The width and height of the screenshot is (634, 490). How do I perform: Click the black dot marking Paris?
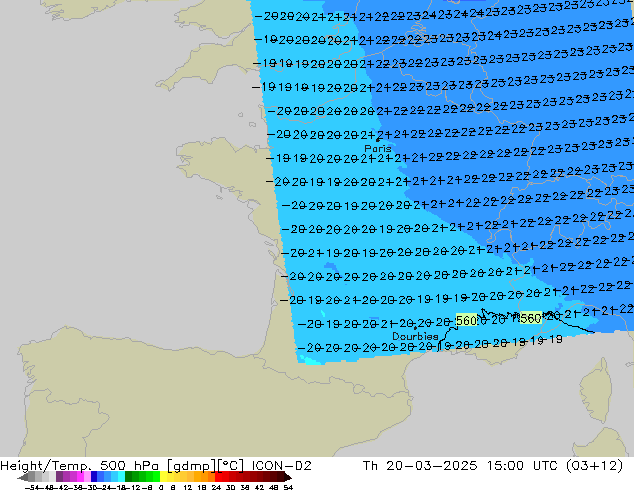(x=378, y=140)
